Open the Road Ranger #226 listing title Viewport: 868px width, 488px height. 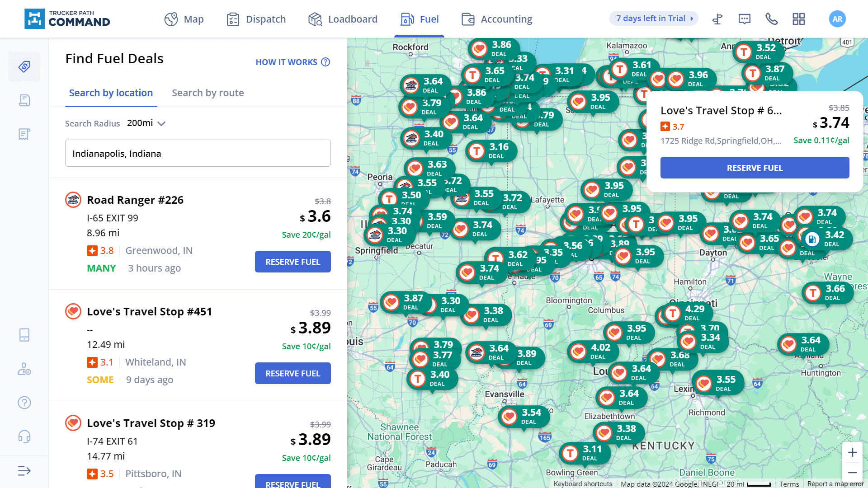click(135, 200)
